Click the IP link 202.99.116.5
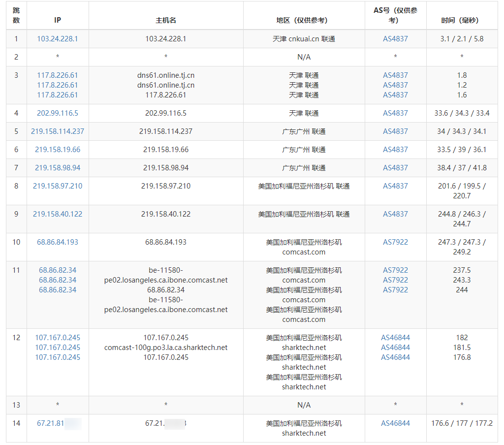Image resolution: width=504 pixels, height=445 pixels. (58, 113)
